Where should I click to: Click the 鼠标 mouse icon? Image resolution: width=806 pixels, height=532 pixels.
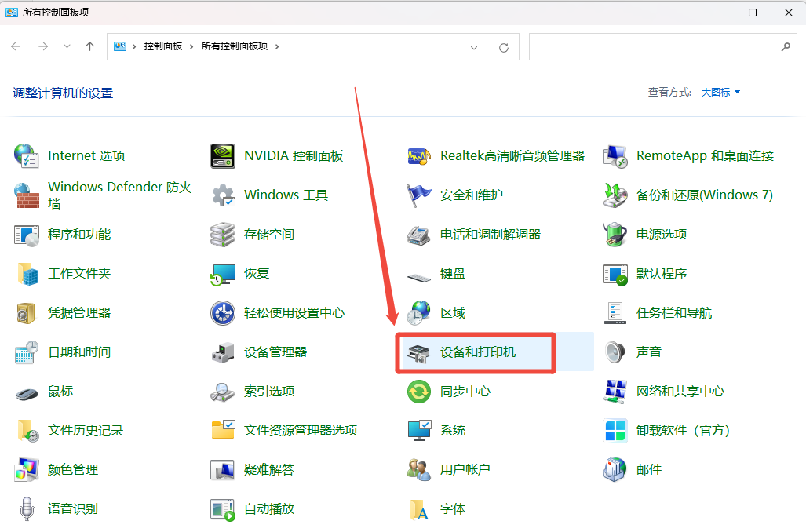tap(26, 394)
